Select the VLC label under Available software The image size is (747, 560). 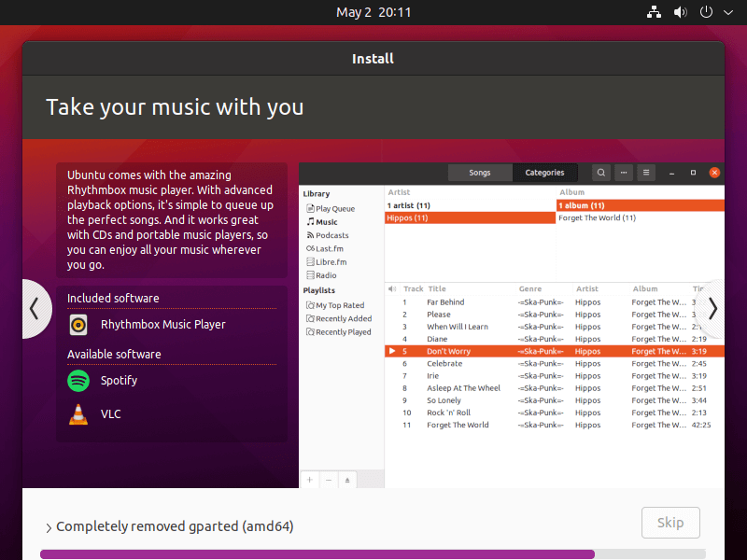click(x=110, y=413)
